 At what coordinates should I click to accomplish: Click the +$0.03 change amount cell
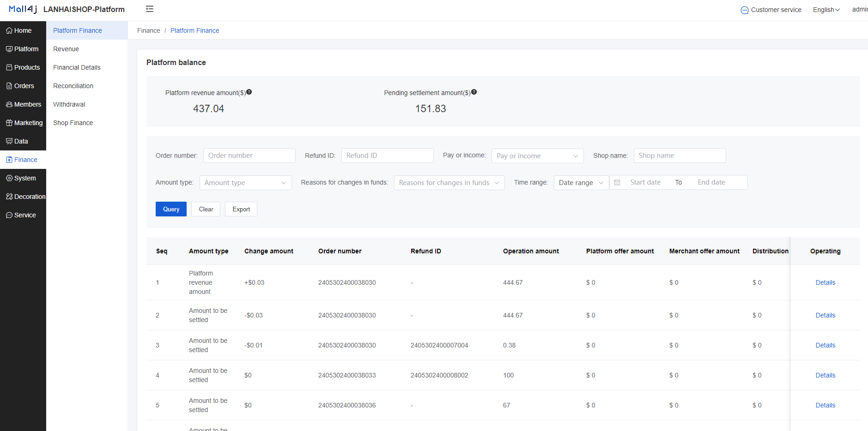[x=255, y=282]
